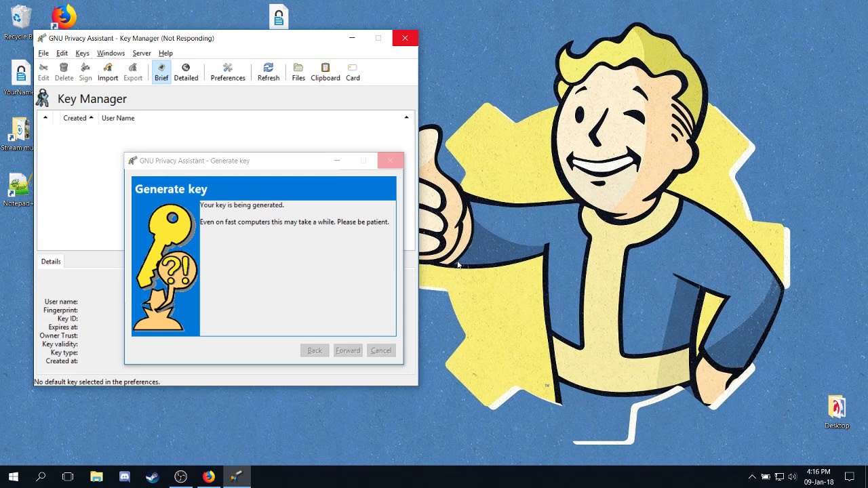Open the Import keys tool
This screenshot has width=868, height=488.
pyautogui.click(x=108, y=72)
